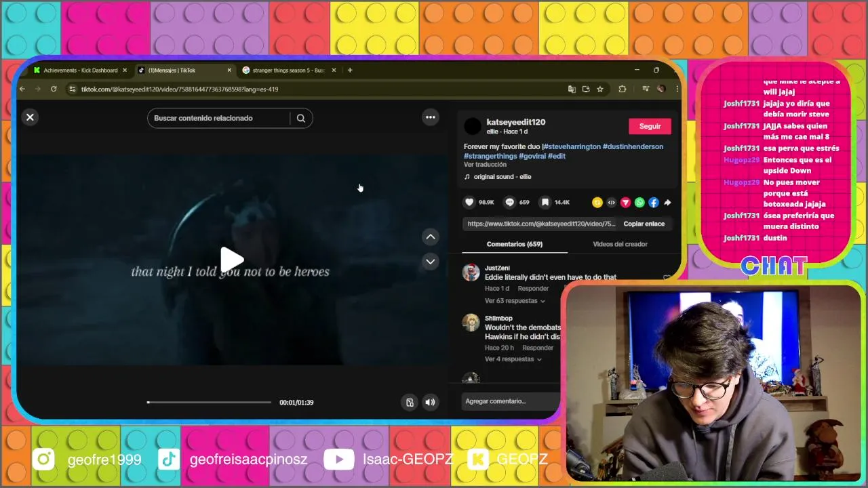Click the Buscar contenido relacionado search field
Viewport: 868px width, 488px height.
point(218,118)
